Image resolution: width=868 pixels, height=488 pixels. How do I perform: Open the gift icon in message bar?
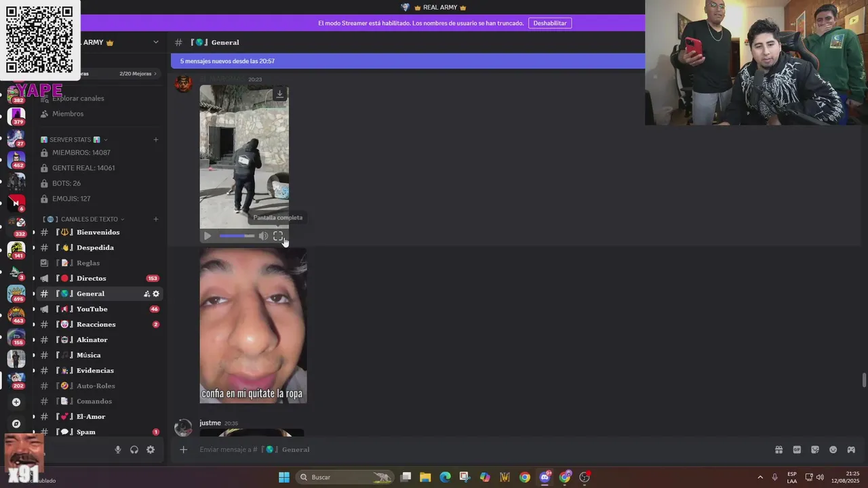(x=778, y=449)
